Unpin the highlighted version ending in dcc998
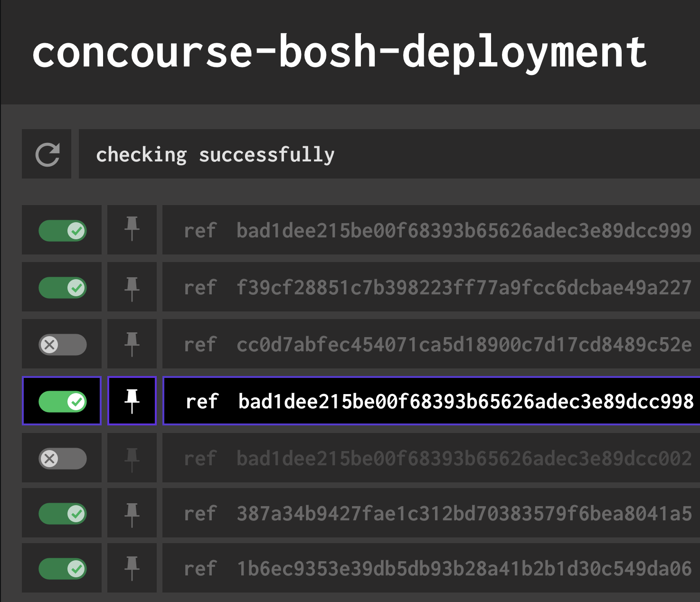The image size is (700, 602). (x=132, y=401)
